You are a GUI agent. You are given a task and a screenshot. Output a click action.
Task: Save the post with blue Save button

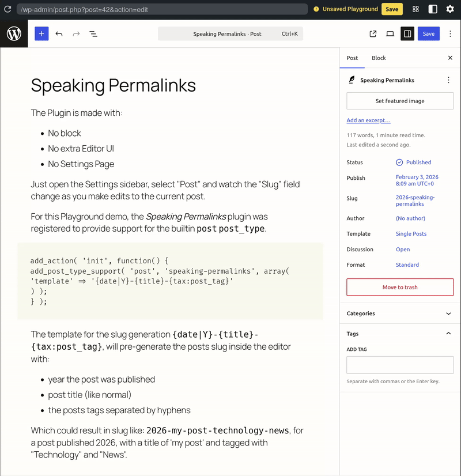429,33
